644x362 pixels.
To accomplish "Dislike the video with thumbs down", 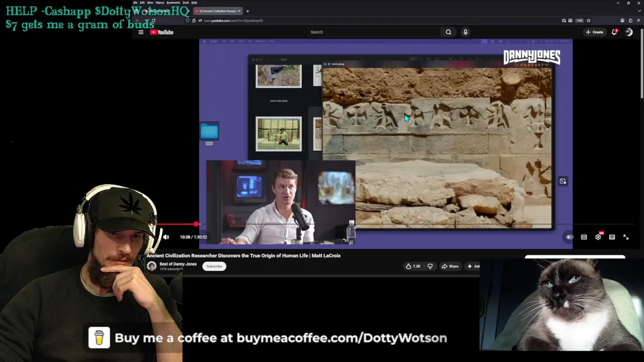I will pyautogui.click(x=430, y=266).
